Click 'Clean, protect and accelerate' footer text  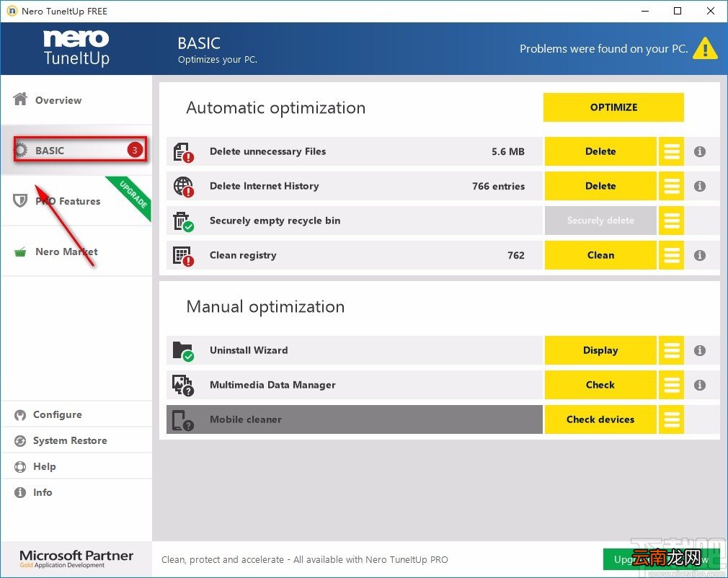(x=305, y=559)
